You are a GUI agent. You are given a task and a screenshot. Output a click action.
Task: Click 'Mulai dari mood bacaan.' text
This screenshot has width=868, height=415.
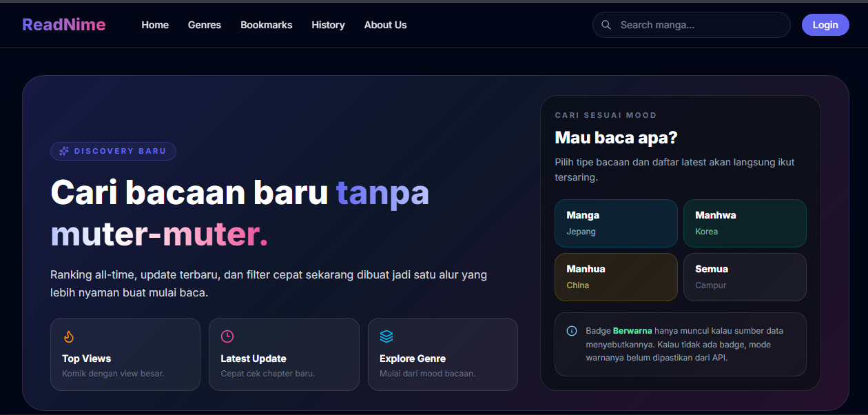point(428,374)
